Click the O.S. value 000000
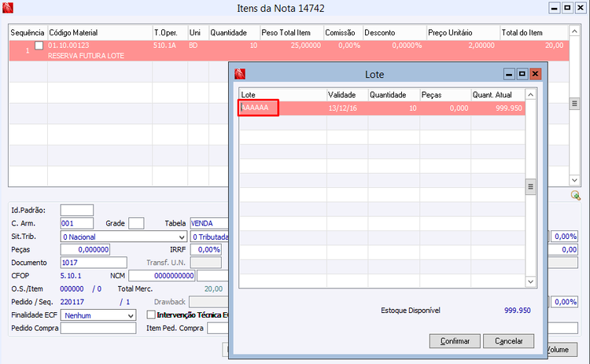This screenshot has width=590, height=364. point(72,289)
